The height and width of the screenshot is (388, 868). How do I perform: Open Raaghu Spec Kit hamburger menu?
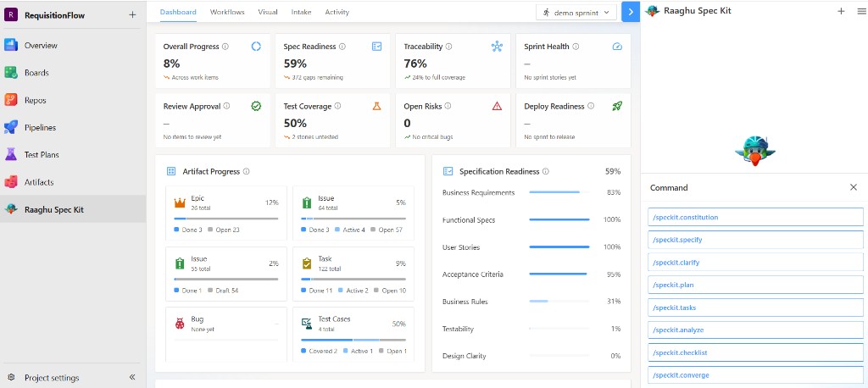[x=862, y=10]
